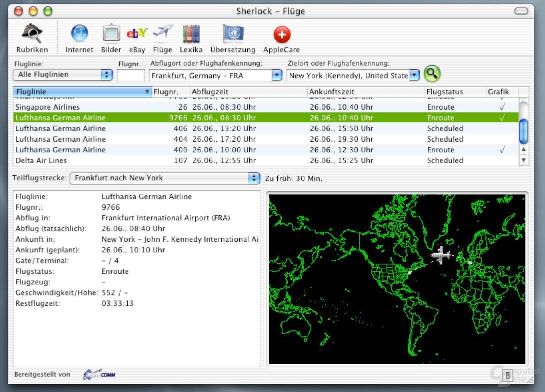545x392 pixels.
Task: Click the toolbar toggle pill in title bar
Action: 521,11
